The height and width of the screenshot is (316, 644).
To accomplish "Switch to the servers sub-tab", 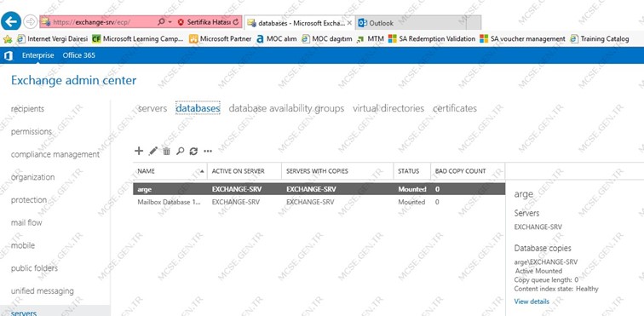I will [x=152, y=108].
